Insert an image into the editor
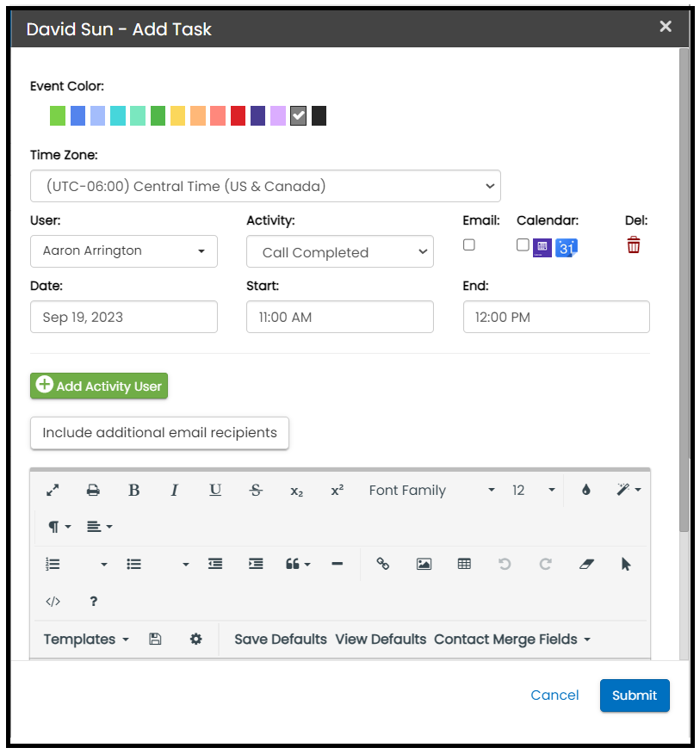Viewport: 700px width, 754px height. pos(424,564)
